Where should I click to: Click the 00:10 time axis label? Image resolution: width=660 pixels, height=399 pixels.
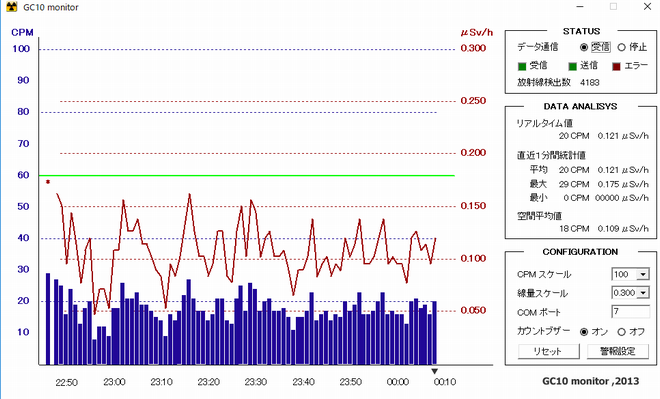click(444, 382)
